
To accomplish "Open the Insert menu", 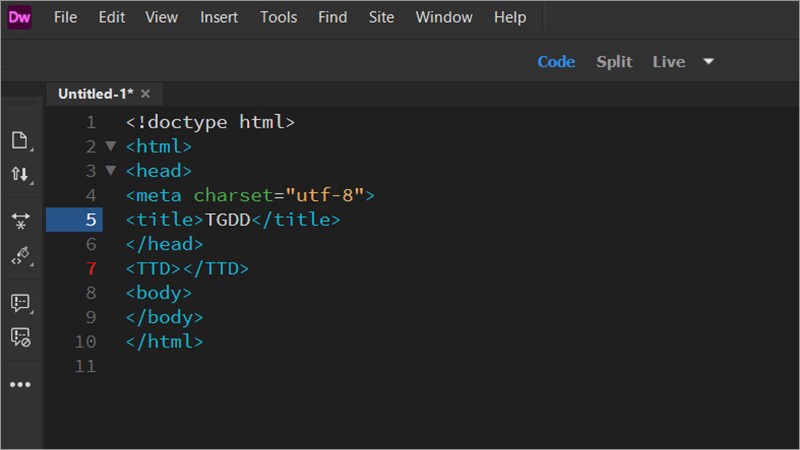I will pyautogui.click(x=219, y=17).
